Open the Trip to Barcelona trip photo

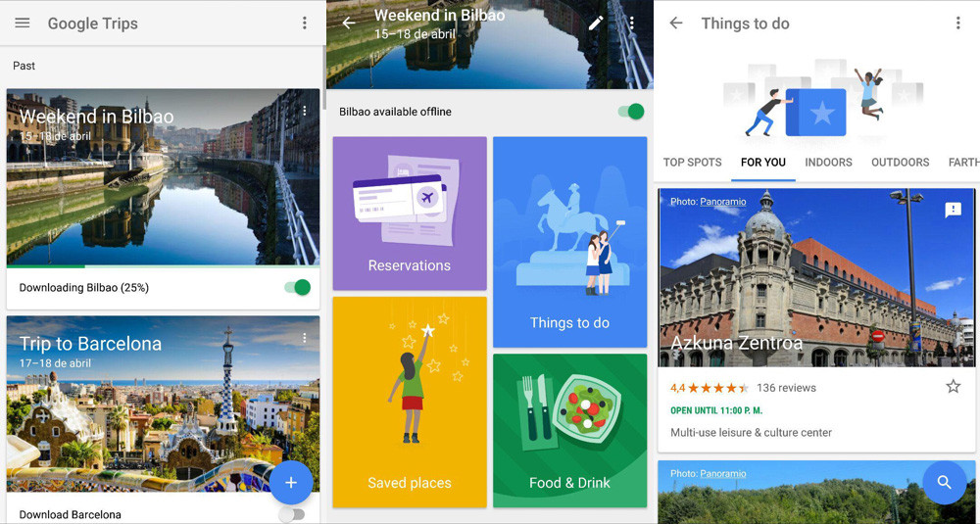tap(163, 405)
